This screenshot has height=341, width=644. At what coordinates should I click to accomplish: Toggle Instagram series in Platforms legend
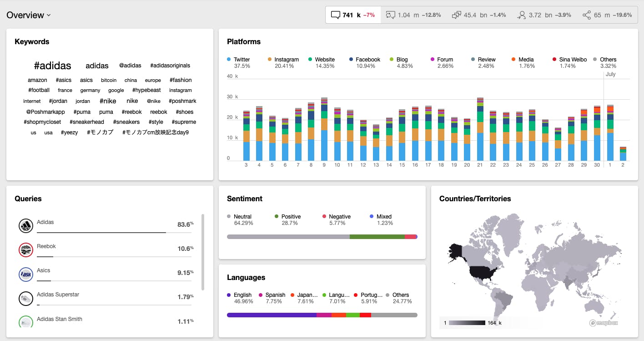tap(283, 62)
